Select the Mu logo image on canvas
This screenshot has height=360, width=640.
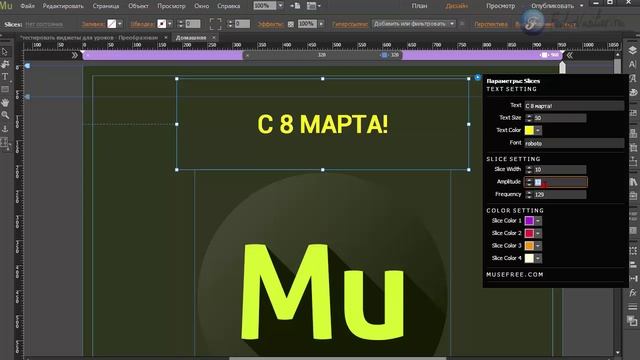[322, 265]
